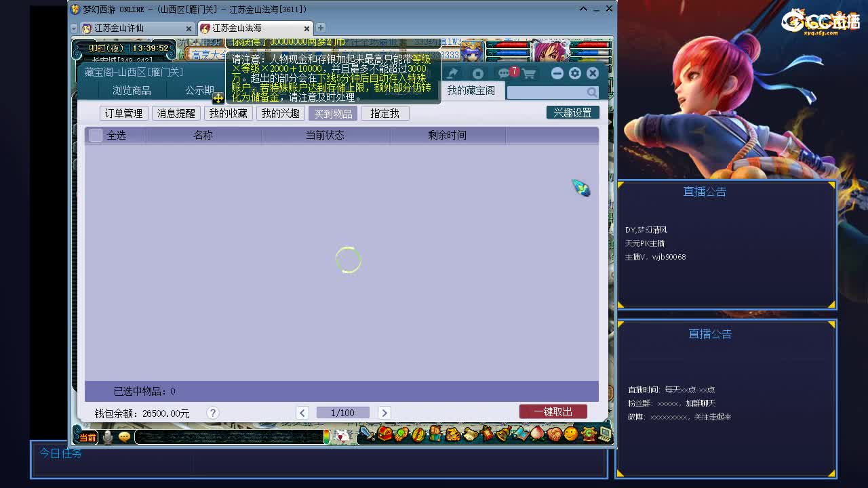The width and height of the screenshot is (868, 488).
Task: Click the 剩余时间 column header
Action: point(447,136)
